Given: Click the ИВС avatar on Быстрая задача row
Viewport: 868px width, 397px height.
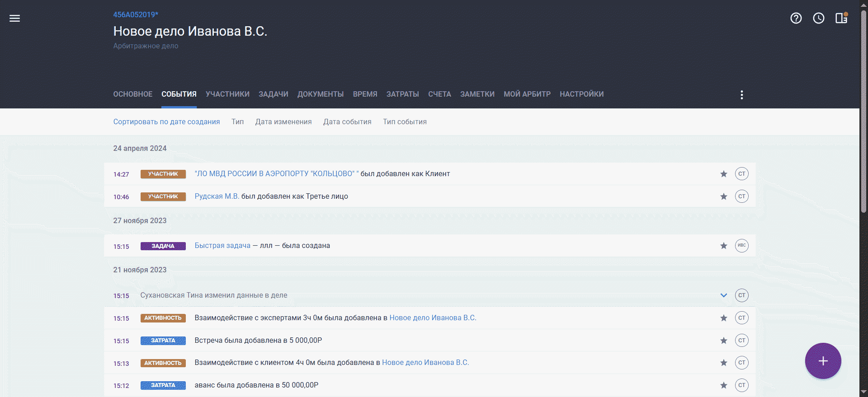Looking at the screenshot, I should pyautogui.click(x=741, y=246).
